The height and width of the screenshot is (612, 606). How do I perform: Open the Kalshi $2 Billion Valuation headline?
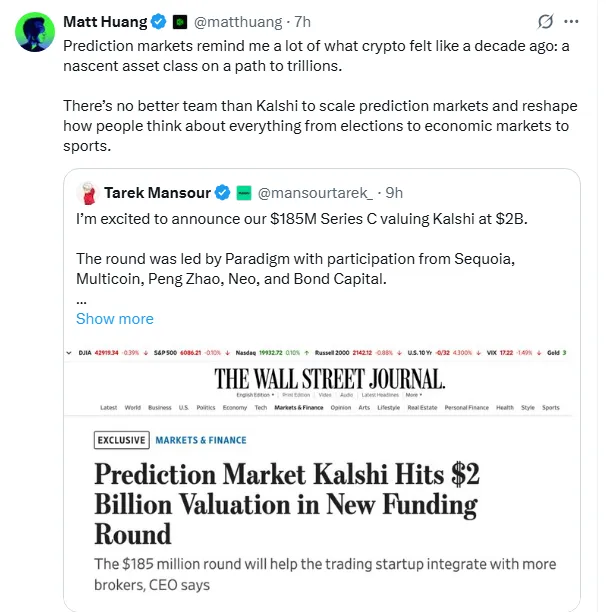(x=285, y=502)
